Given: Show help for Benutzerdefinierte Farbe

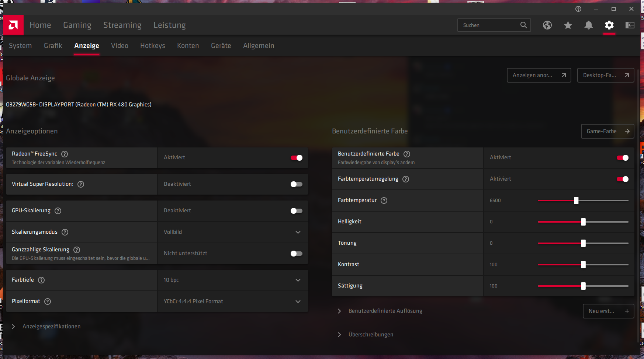Looking at the screenshot, I should 407,154.
